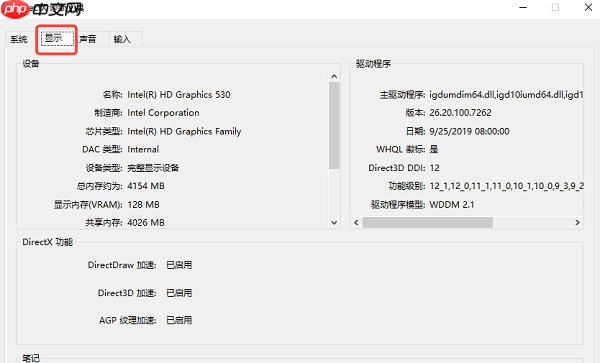Click the device list scroll up arrow
This screenshot has height=363, width=600.
tap(334, 77)
